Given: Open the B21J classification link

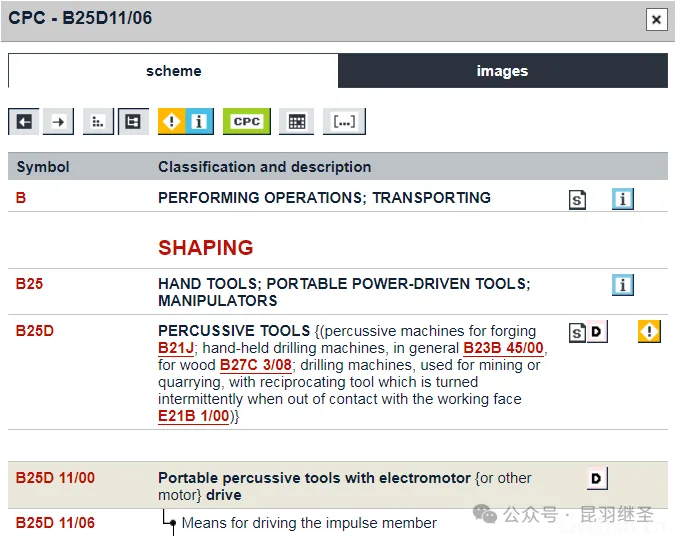Looking at the screenshot, I should [x=176, y=348].
